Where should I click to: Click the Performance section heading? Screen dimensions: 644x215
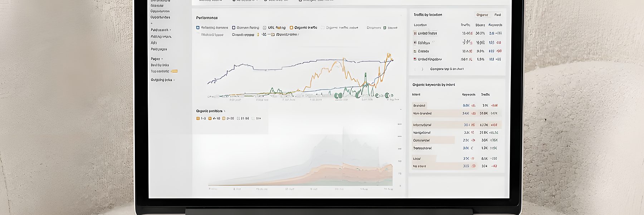pyautogui.click(x=207, y=18)
